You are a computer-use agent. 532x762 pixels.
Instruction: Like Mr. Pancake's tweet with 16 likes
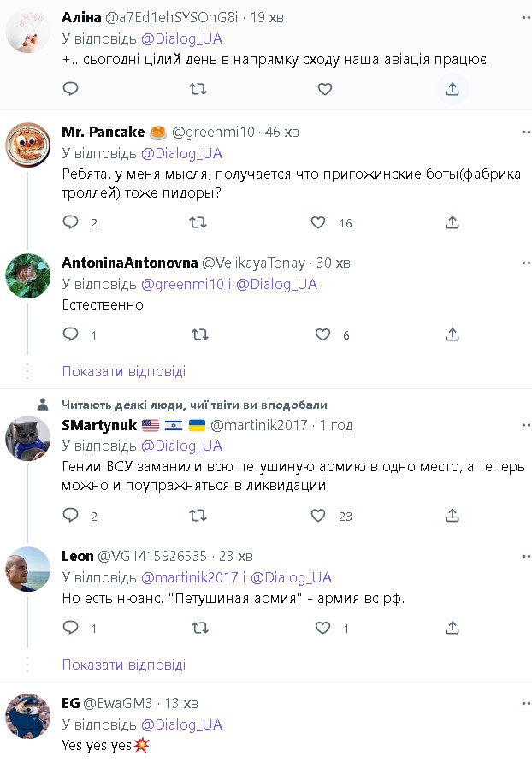click(318, 222)
